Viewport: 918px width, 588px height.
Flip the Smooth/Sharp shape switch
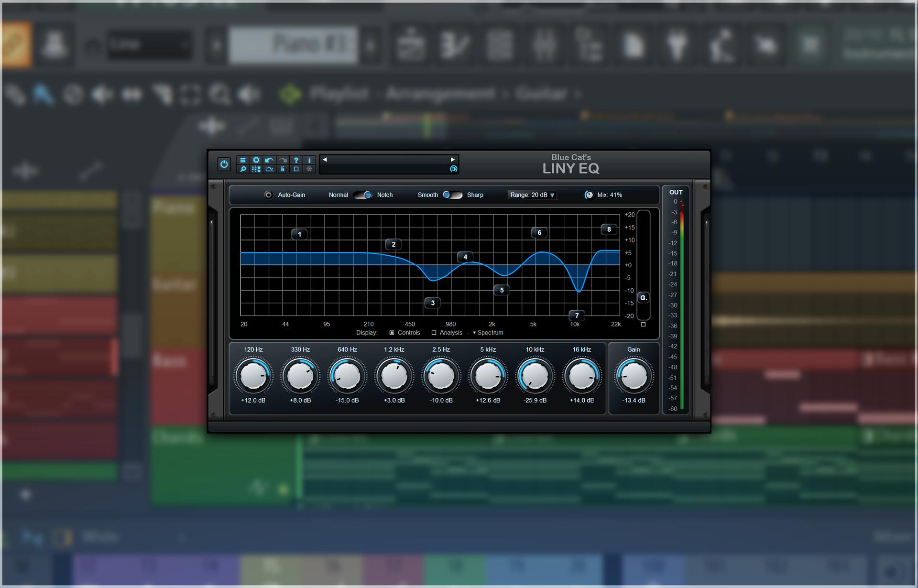(x=452, y=195)
